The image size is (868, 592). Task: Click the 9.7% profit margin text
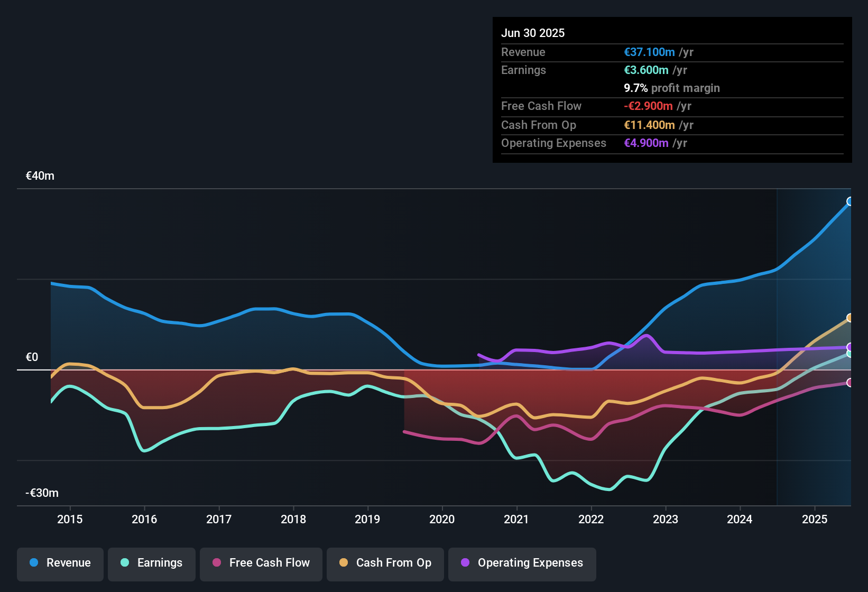[671, 88]
